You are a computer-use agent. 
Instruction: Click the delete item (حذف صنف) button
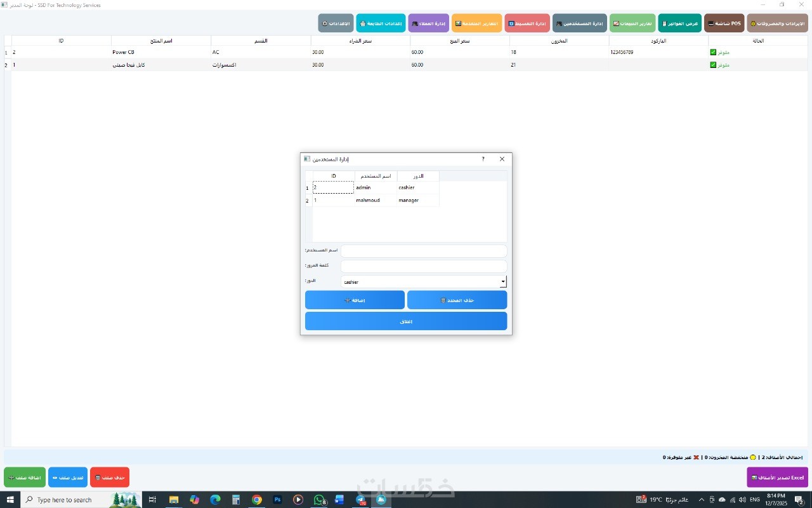(110, 478)
